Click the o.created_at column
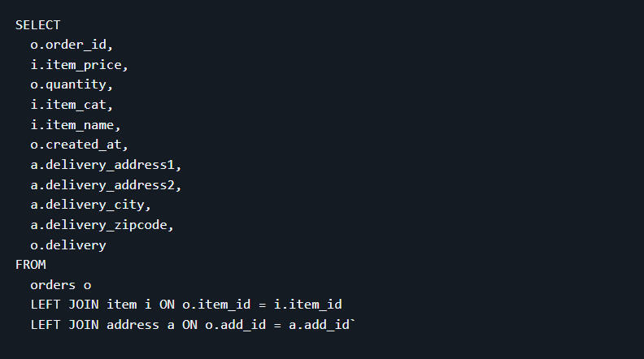Viewport: 644px width, 359px height. point(79,145)
